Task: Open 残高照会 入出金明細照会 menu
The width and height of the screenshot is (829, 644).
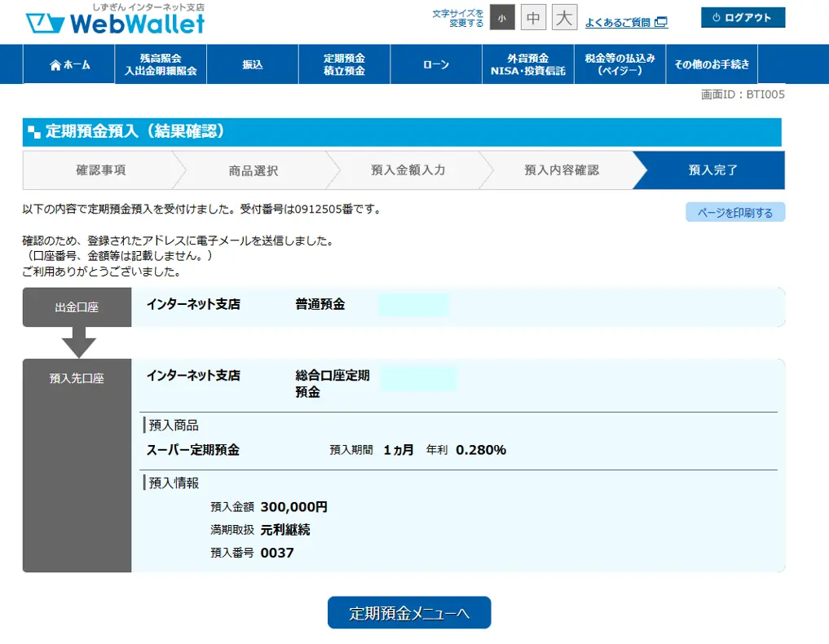Action: pos(161,64)
